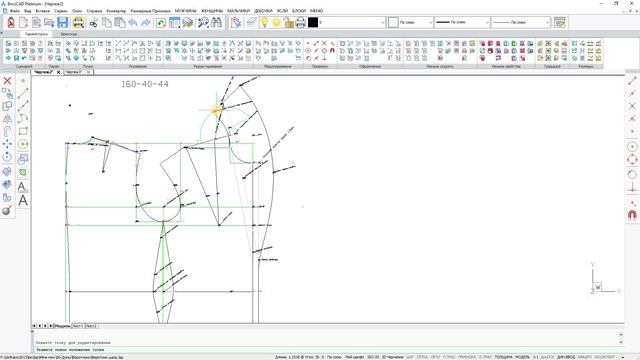The width and height of the screenshot is (640, 360).
Task: Create a new drawing file
Action: pos(24,22)
